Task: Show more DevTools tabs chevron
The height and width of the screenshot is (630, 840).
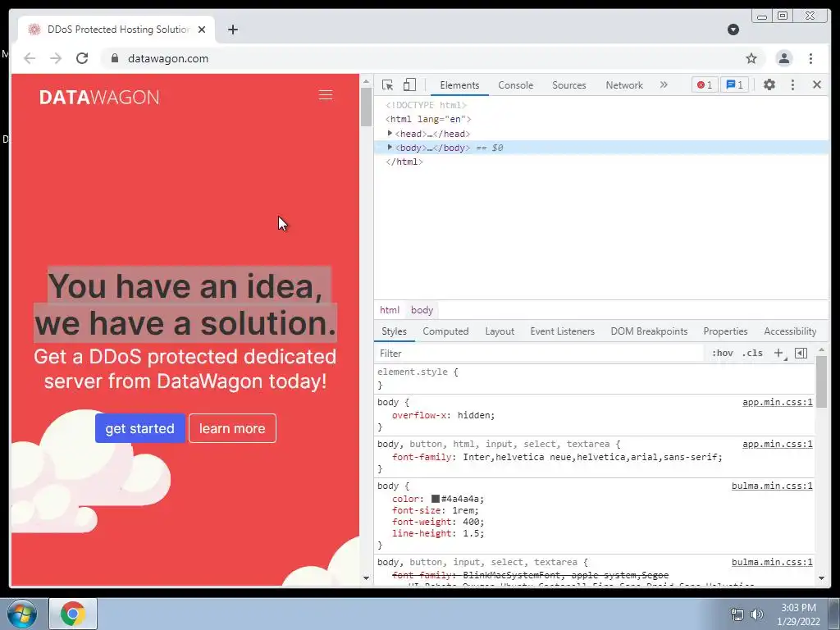Action: 664,84
